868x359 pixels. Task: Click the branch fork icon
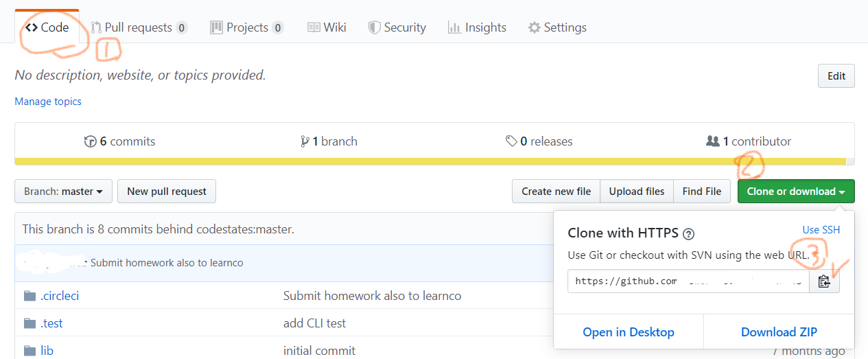point(305,141)
